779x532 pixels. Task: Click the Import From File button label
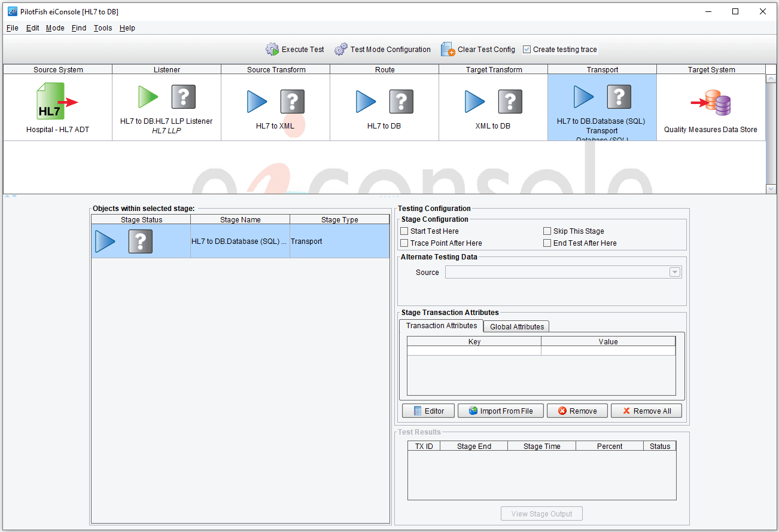coord(506,411)
